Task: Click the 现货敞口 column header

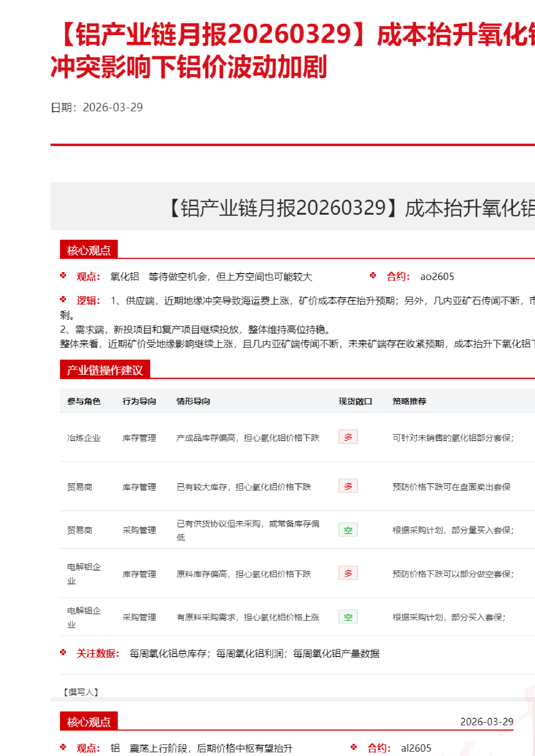Action: coord(355,401)
